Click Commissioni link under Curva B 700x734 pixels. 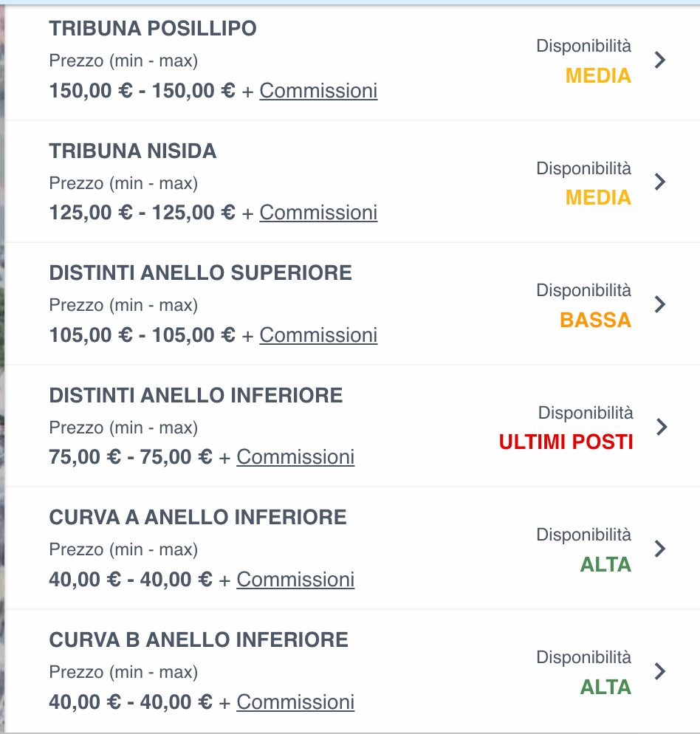pyautogui.click(x=295, y=702)
